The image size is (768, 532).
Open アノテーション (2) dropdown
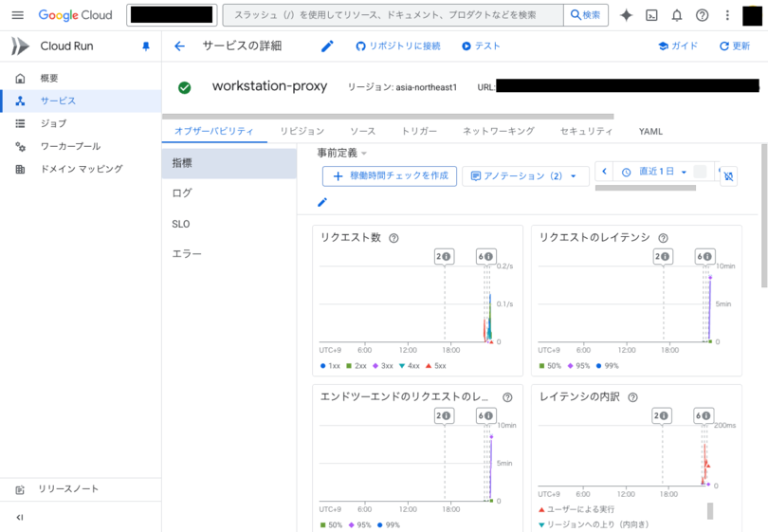[524, 175]
